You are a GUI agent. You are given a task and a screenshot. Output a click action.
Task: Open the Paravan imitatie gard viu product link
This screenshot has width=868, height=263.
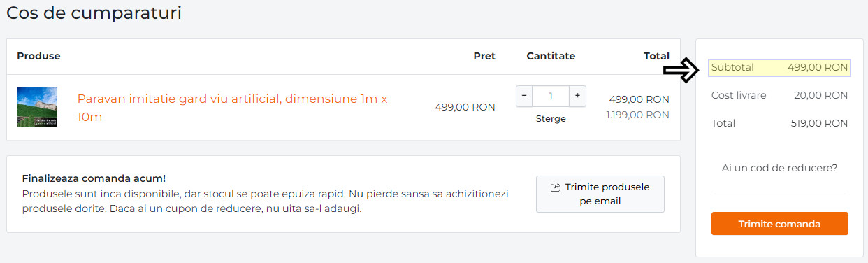coord(232,108)
